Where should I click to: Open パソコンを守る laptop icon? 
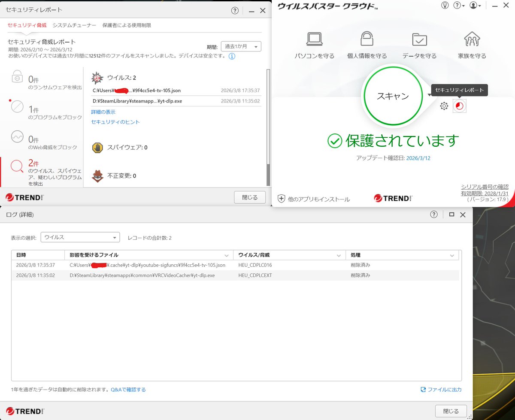tap(314, 39)
